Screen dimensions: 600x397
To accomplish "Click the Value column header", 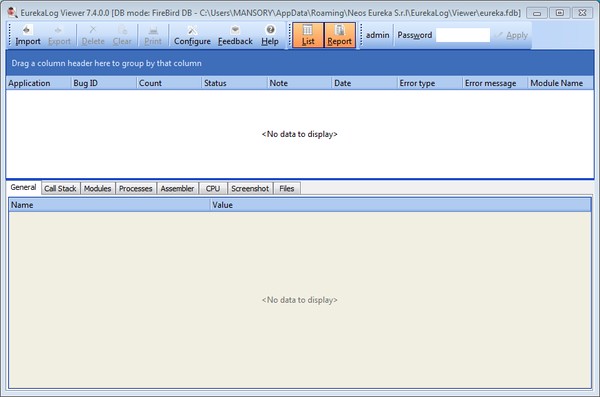I will [x=401, y=205].
